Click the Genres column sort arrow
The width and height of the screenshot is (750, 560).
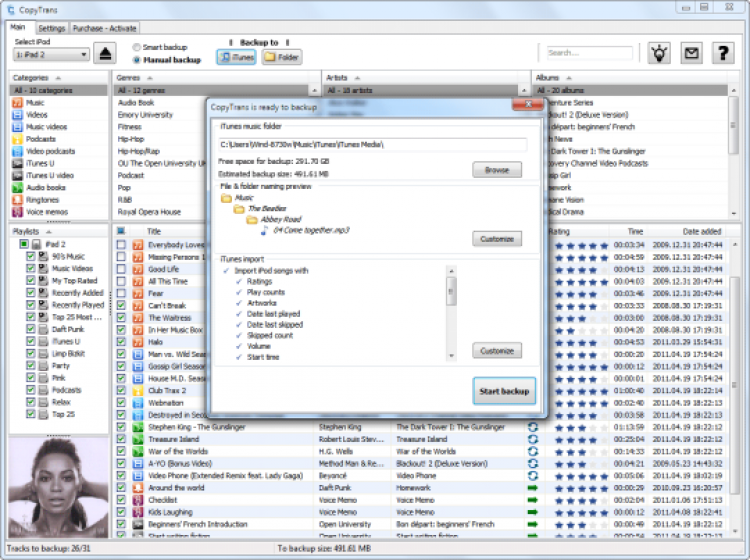pos(150,78)
